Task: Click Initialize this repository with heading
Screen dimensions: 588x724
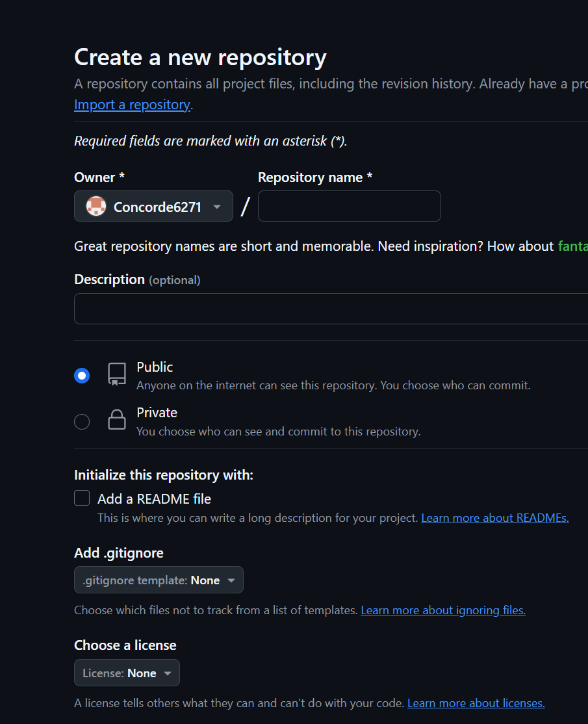Action: [x=163, y=475]
